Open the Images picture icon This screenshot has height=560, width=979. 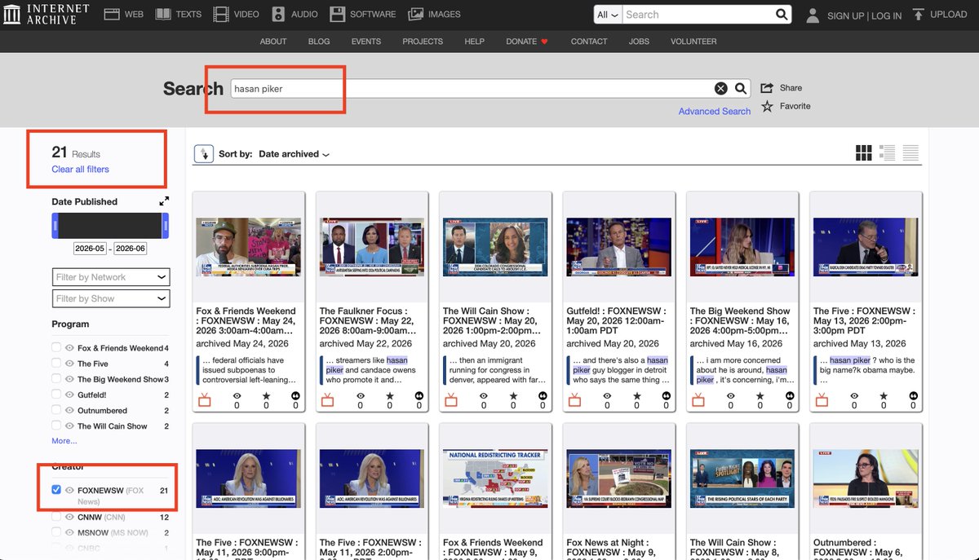point(415,14)
